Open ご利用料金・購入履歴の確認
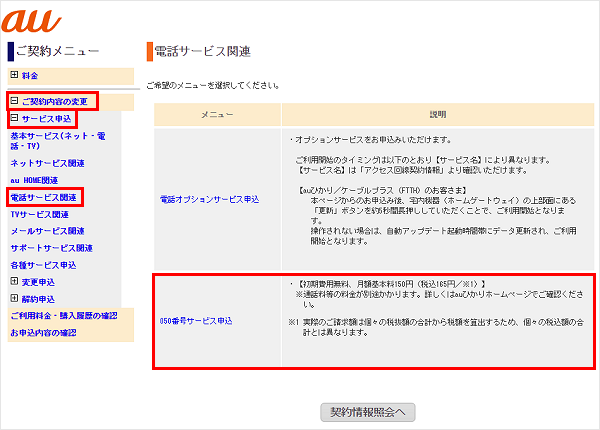This screenshot has height=430, width=600. click(62, 316)
